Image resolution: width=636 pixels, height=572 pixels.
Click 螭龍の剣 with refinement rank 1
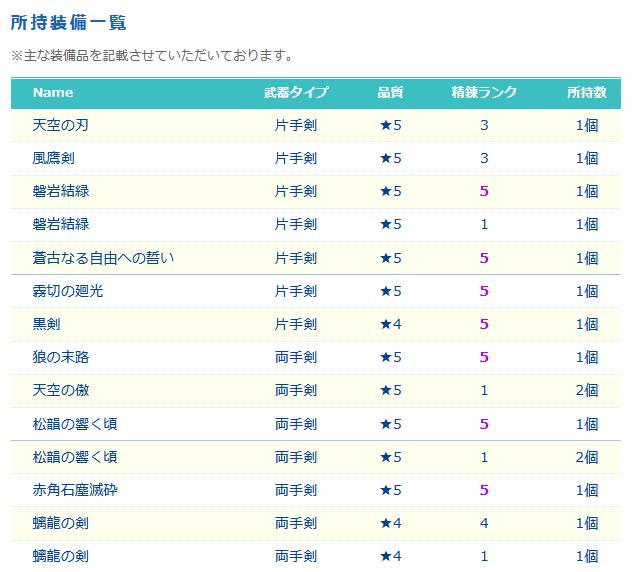tap(60, 556)
